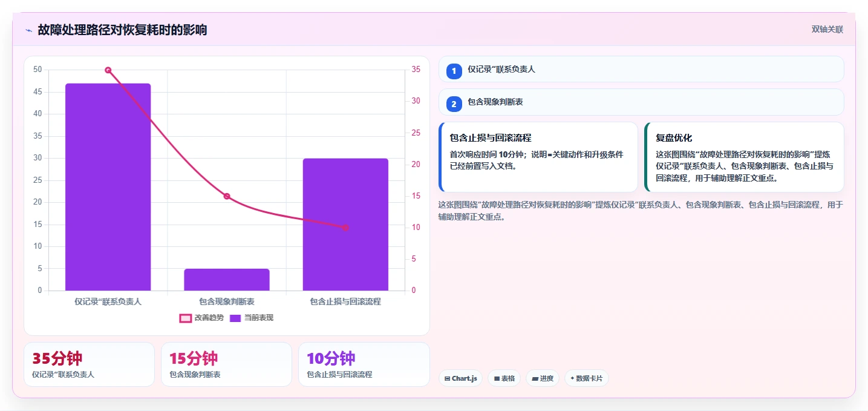Click the small icon in the 表格 tag
The height and width of the screenshot is (411, 868).
(497, 378)
